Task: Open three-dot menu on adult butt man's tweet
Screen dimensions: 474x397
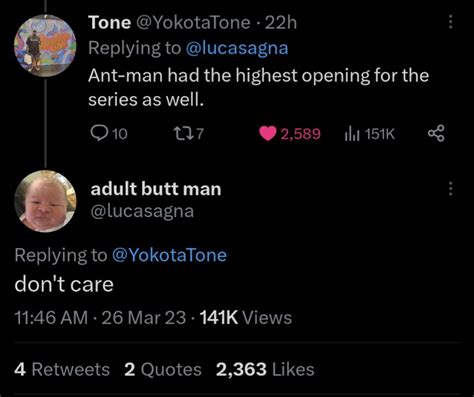Action: point(450,189)
